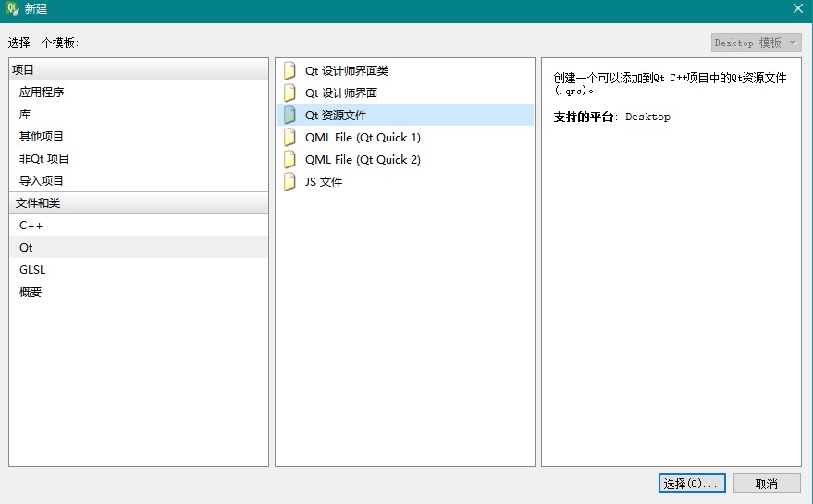Click the QML File (Qt Quick 1) icon
This screenshot has width=813, height=504.
pyautogui.click(x=290, y=138)
